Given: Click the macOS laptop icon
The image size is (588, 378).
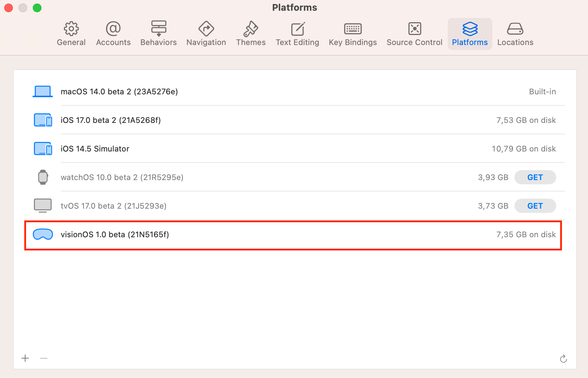Looking at the screenshot, I should point(43,91).
